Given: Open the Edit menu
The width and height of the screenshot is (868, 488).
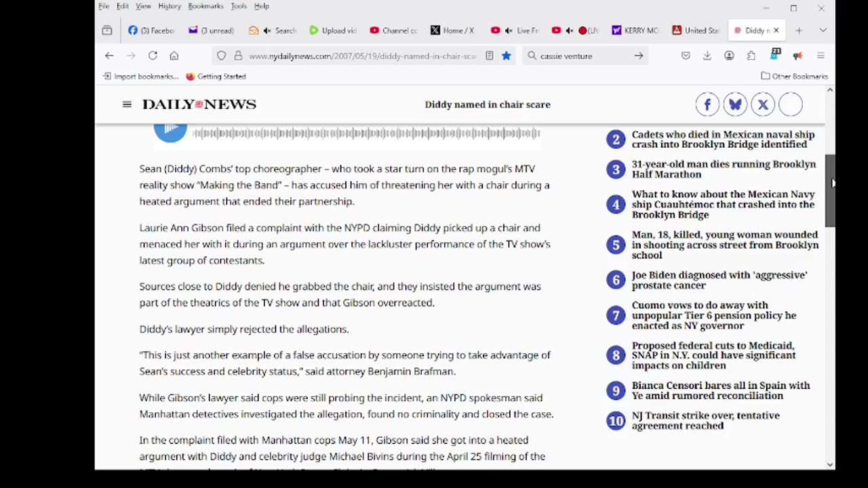Looking at the screenshot, I should click(x=122, y=6).
